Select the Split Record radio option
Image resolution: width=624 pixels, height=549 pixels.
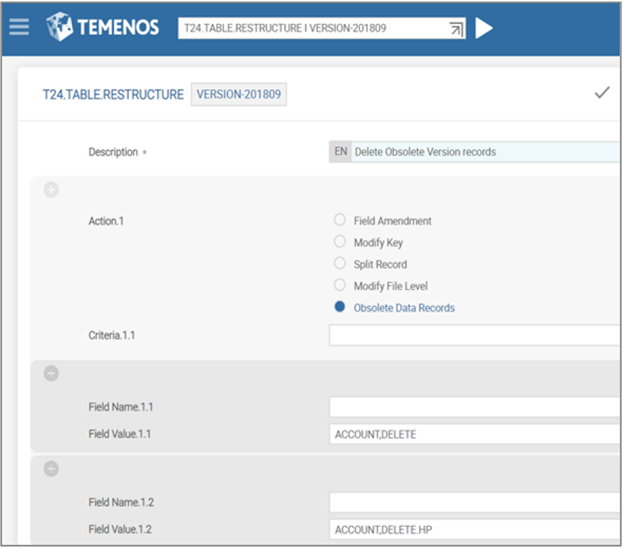pos(340,264)
